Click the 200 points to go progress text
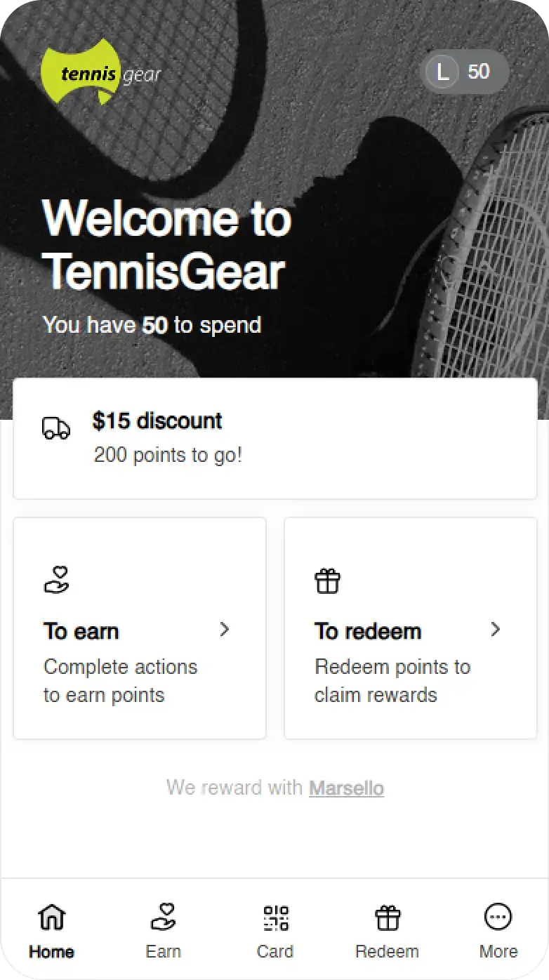The image size is (549, 980). tap(168, 455)
